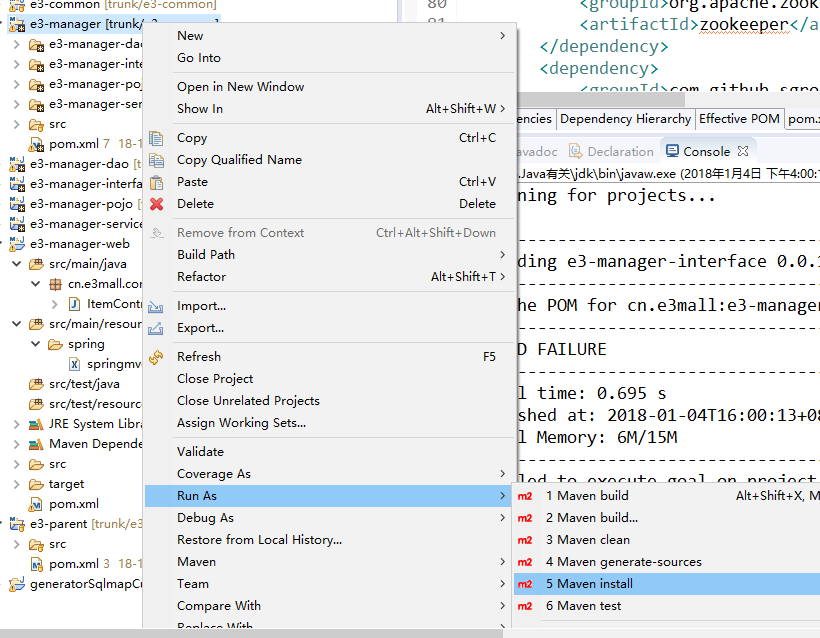Viewport: 820px width, 638px height.
Task: Click the JRE System Library icon
Action: coord(36,424)
